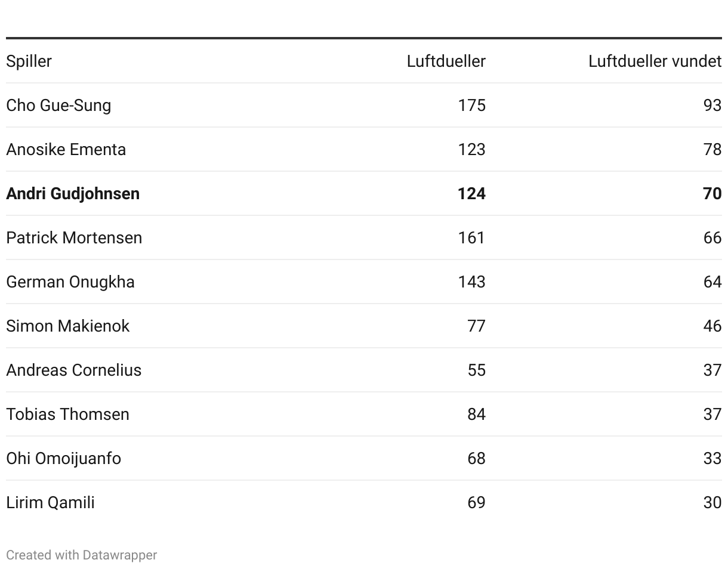
Task: Click Simon Makienok name cell
Action: pyautogui.click(x=67, y=326)
